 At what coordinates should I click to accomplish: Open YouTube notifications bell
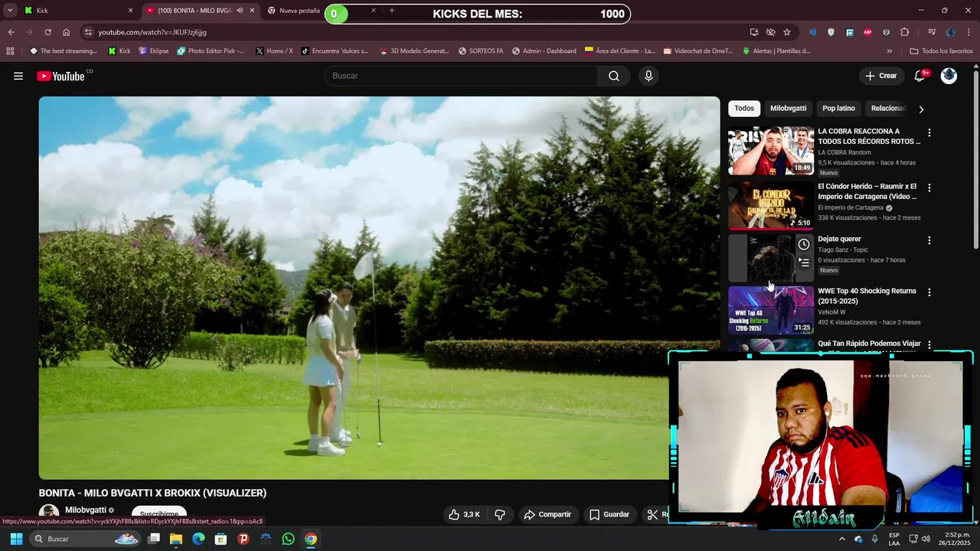click(920, 76)
